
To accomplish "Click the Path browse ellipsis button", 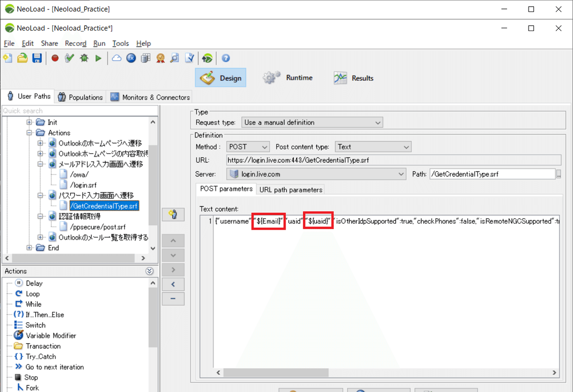I will pyautogui.click(x=559, y=174).
